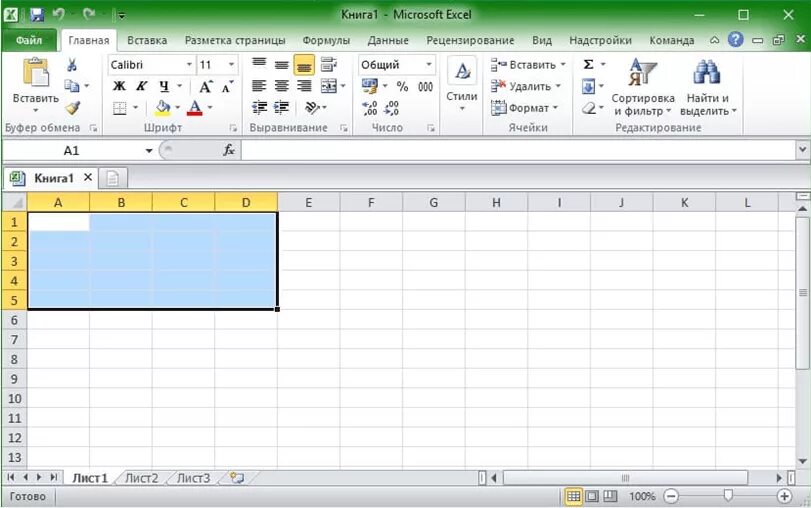Click the cell borders icon

tap(119, 108)
